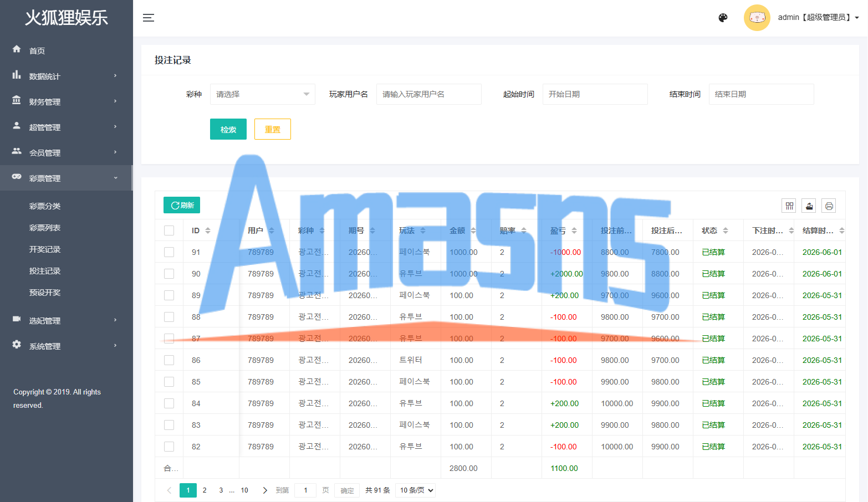Expand the 数据统计 sidebar menu
This screenshot has width=868, height=502.
tap(67, 76)
